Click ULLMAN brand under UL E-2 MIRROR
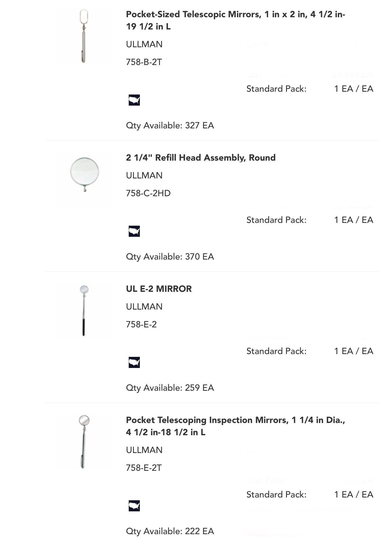 pyautogui.click(x=144, y=307)
